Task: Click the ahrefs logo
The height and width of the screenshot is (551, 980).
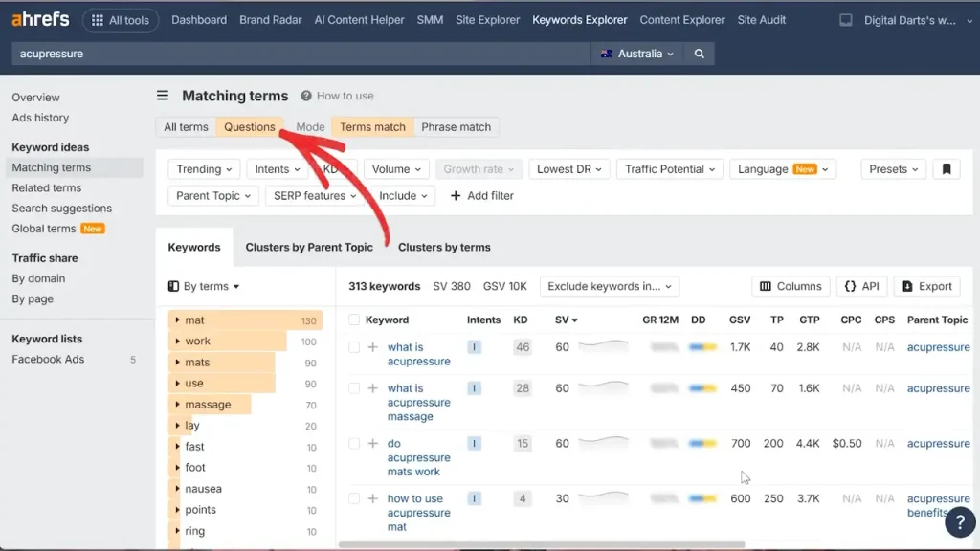Action: (39, 19)
